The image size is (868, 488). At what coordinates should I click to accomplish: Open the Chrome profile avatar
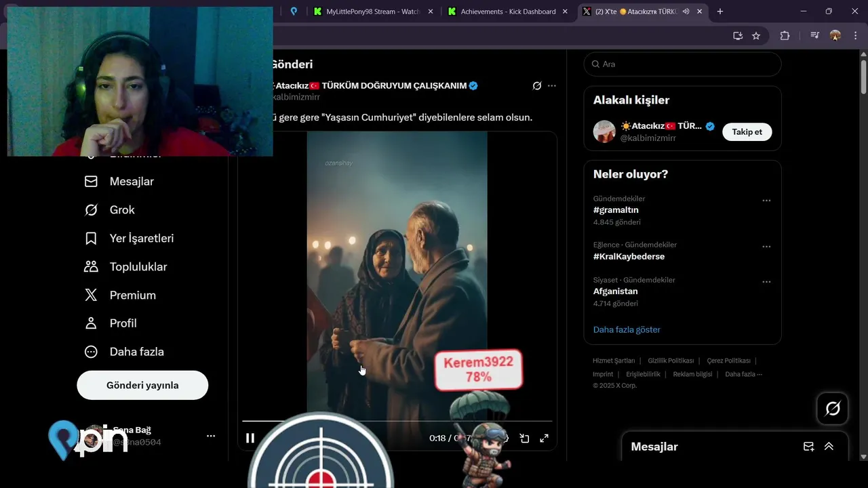click(x=835, y=36)
